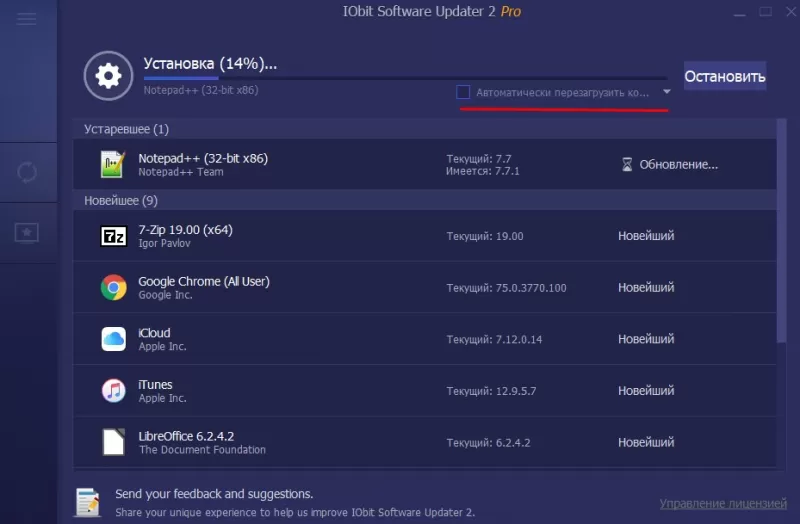
Task: Click Текущий: 6.2.4.2 LibreOffice version
Action: pyautogui.click(x=488, y=442)
